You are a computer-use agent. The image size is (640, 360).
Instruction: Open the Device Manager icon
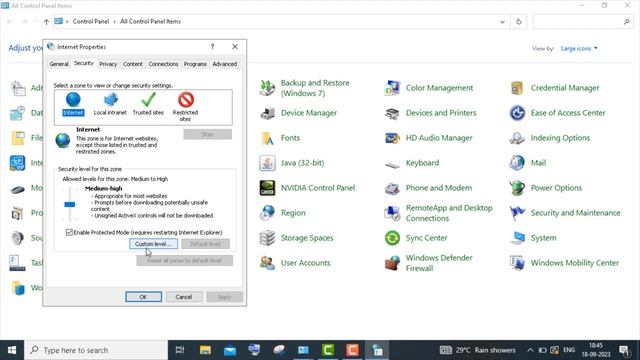267,113
